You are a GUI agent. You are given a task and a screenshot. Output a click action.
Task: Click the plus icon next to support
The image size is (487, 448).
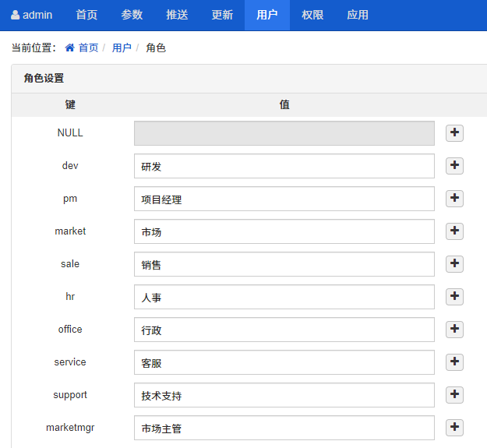click(454, 395)
